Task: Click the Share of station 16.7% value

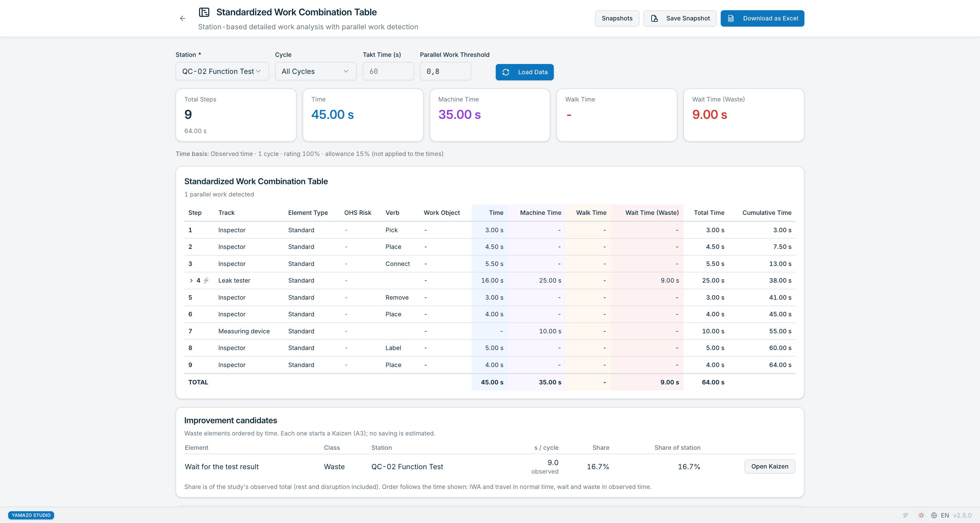Action: click(x=689, y=467)
